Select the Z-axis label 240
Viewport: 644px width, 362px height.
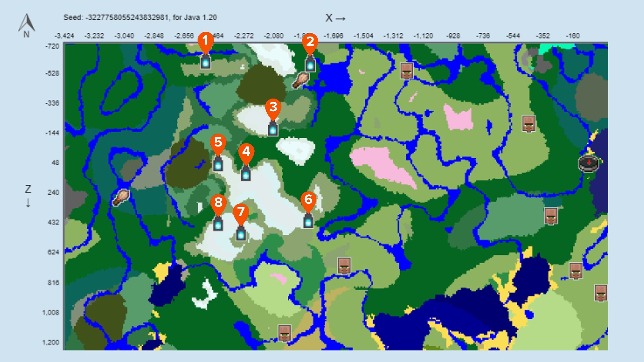click(x=53, y=193)
